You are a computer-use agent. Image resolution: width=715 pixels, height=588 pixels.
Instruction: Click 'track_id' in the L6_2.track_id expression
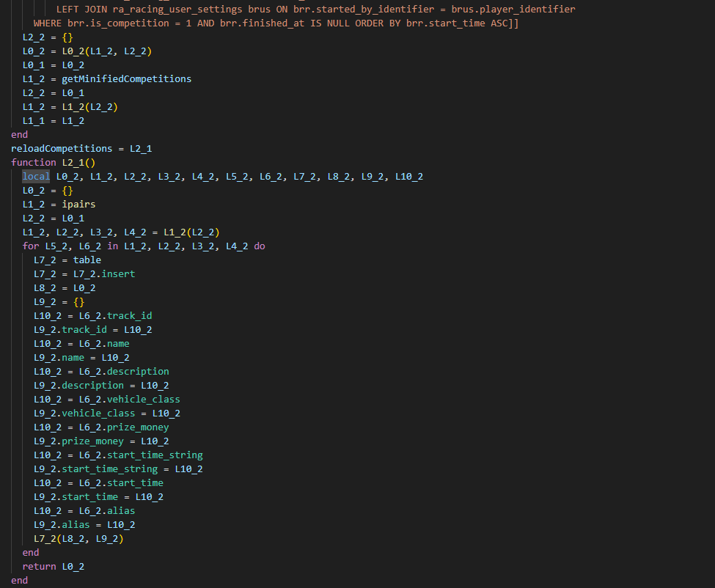[x=129, y=315]
